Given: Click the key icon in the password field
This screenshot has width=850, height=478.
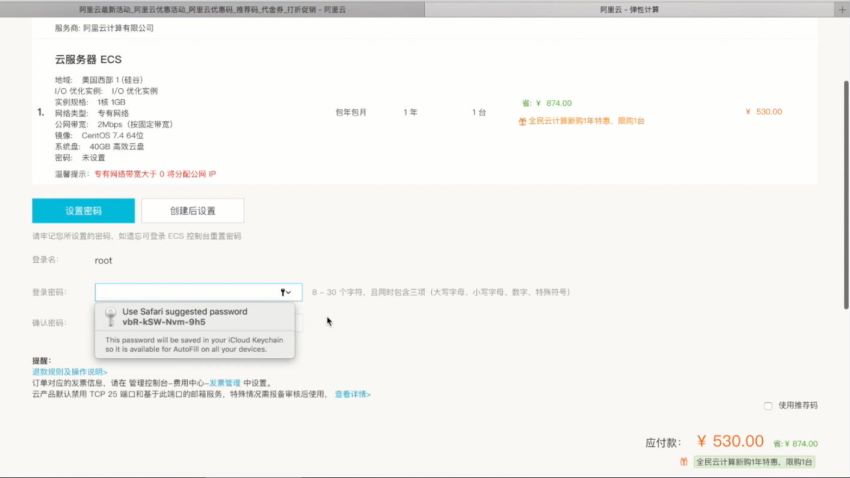Looking at the screenshot, I should point(285,292).
